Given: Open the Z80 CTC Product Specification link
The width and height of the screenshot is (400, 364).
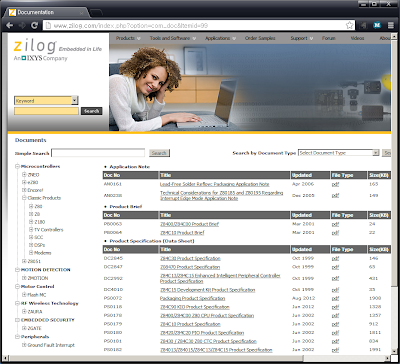Looking at the screenshot, I should tap(208, 341).
